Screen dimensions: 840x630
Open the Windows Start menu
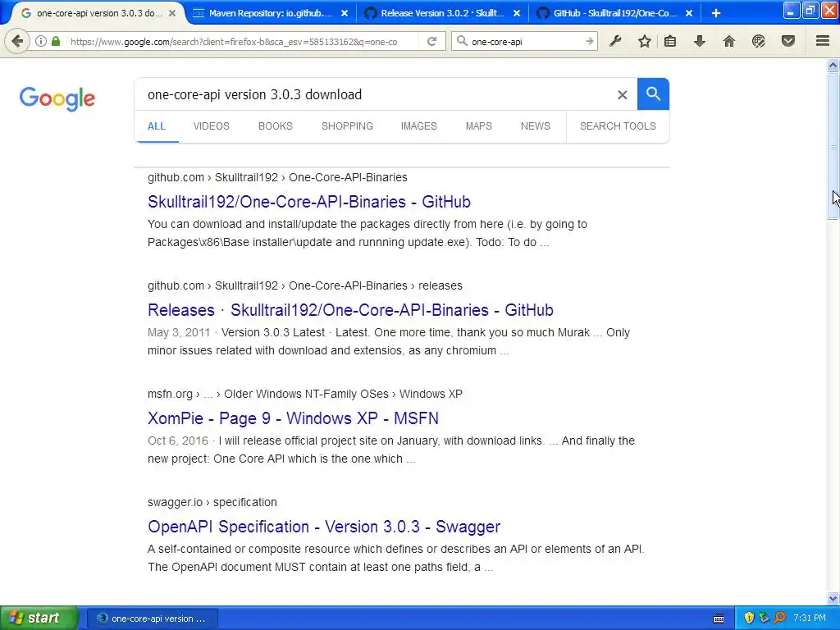(x=39, y=619)
